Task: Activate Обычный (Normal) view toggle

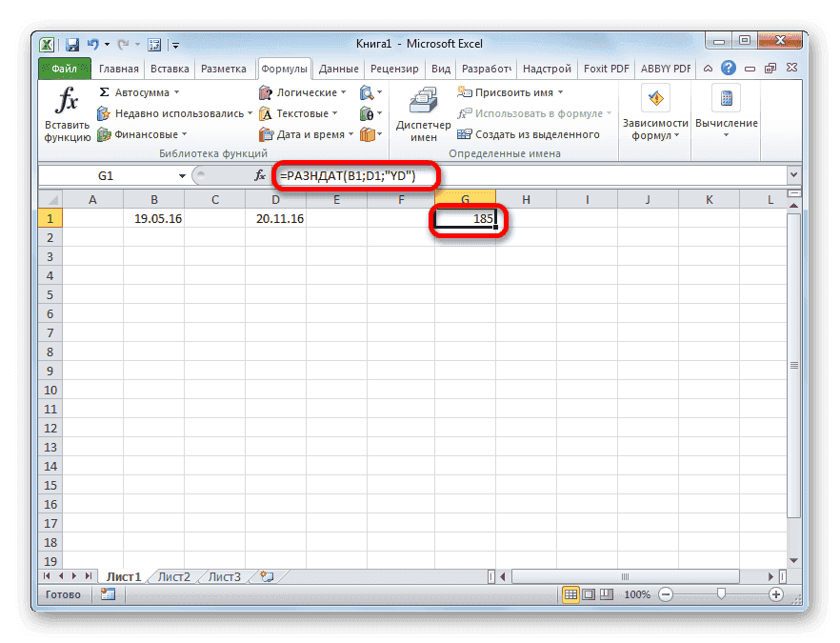Action: pos(570,594)
